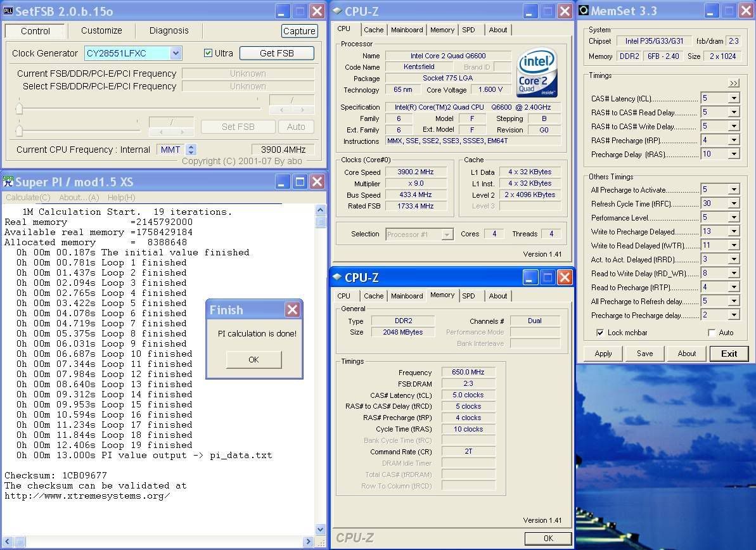Open the Precharge Delay (tRAS) dropdown
Viewport: 756px width, 550px height.
pyautogui.click(x=733, y=154)
